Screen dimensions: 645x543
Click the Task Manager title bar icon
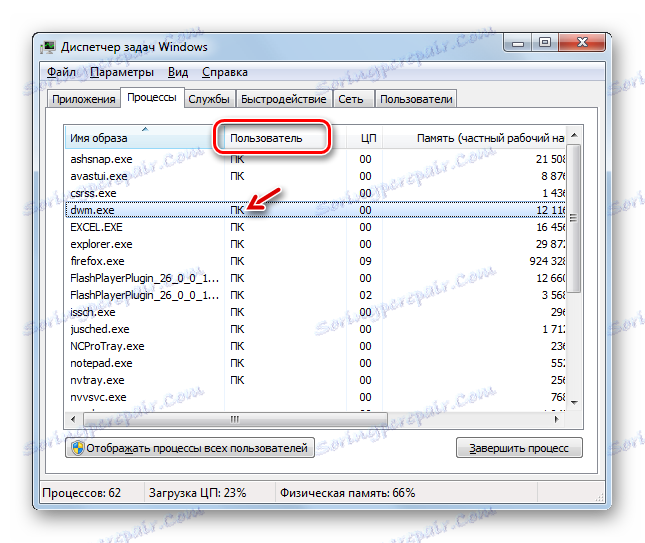click(x=48, y=47)
